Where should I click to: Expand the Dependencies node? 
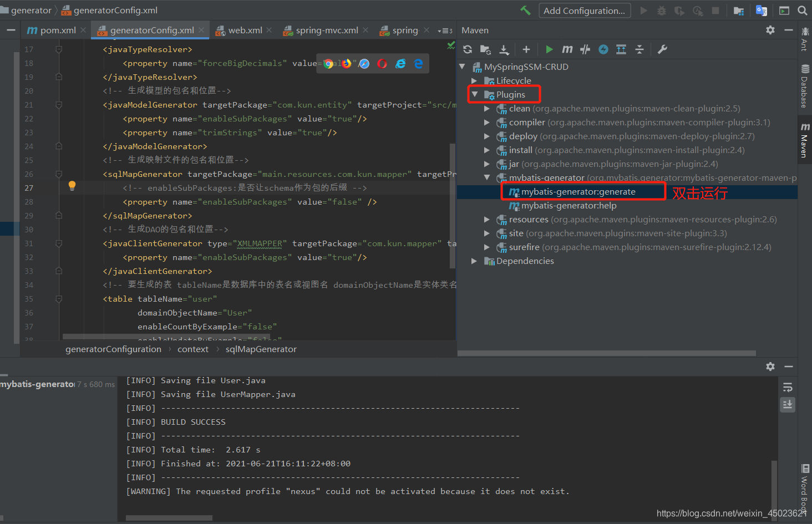click(x=474, y=261)
